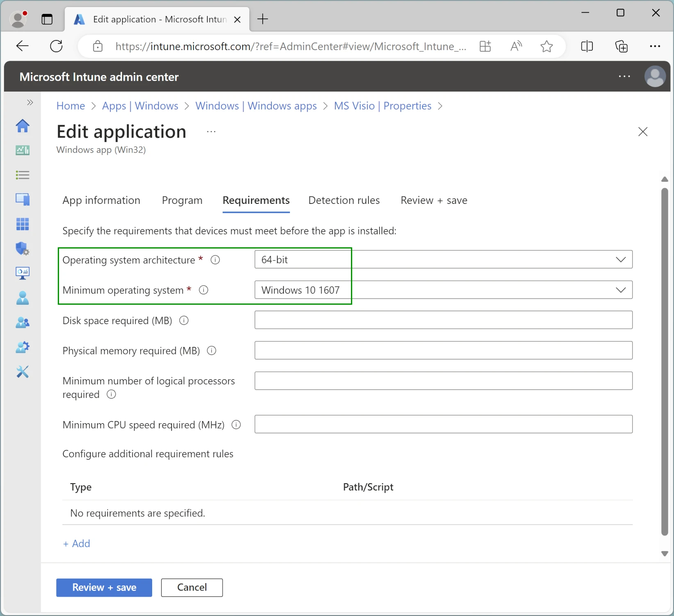Open the Reports monitor icon in the sidebar
Screen dimensions: 674x616
pos(23,273)
